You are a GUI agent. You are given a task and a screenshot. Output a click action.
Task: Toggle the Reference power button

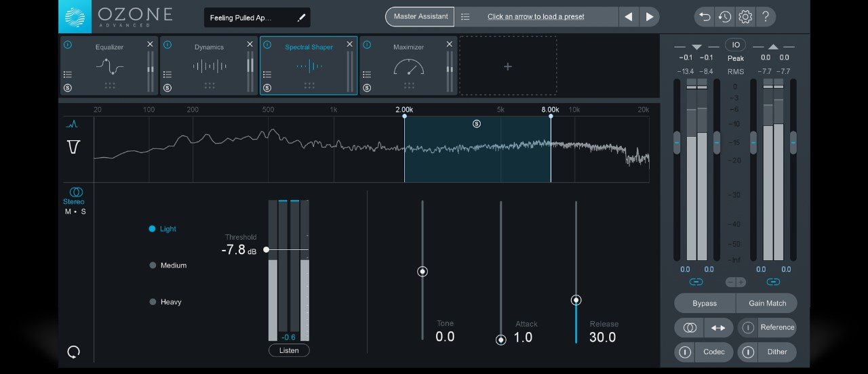click(x=748, y=328)
